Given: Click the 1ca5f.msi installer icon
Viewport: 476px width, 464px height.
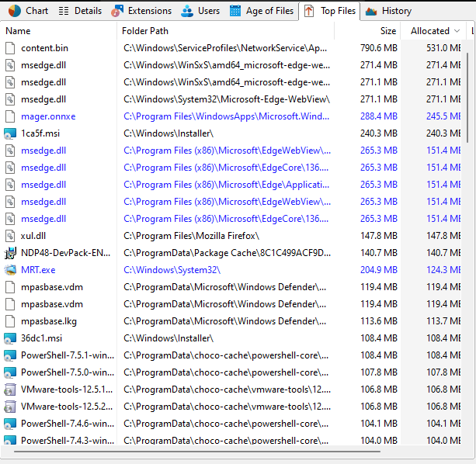Looking at the screenshot, I should [x=10, y=133].
